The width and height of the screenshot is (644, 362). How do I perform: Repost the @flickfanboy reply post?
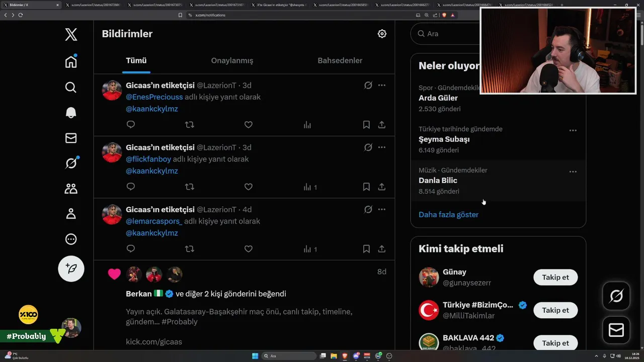point(189,187)
